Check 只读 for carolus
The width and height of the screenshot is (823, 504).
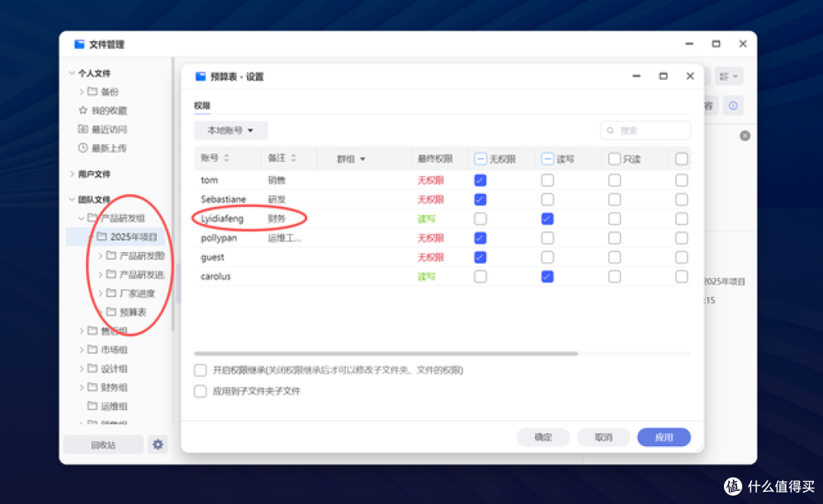coord(614,276)
